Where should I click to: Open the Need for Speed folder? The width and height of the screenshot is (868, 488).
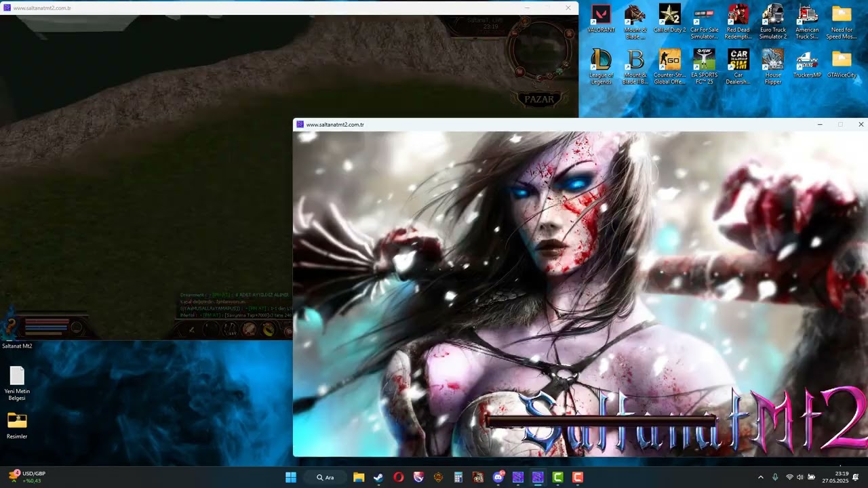click(842, 22)
